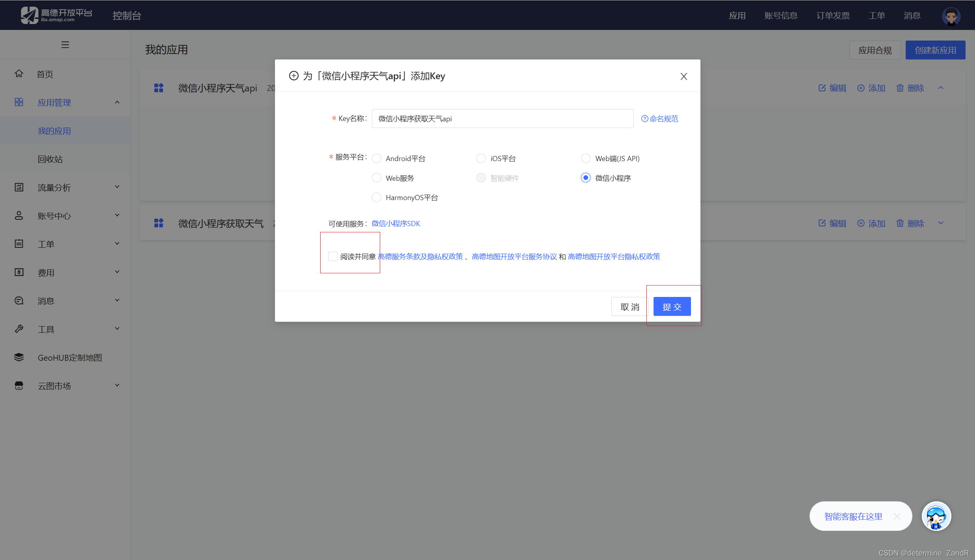Image resolution: width=975 pixels, height=560 pixels.
Task: Open 账号信息 in the top navigation
Action: [x=781, y=16]
